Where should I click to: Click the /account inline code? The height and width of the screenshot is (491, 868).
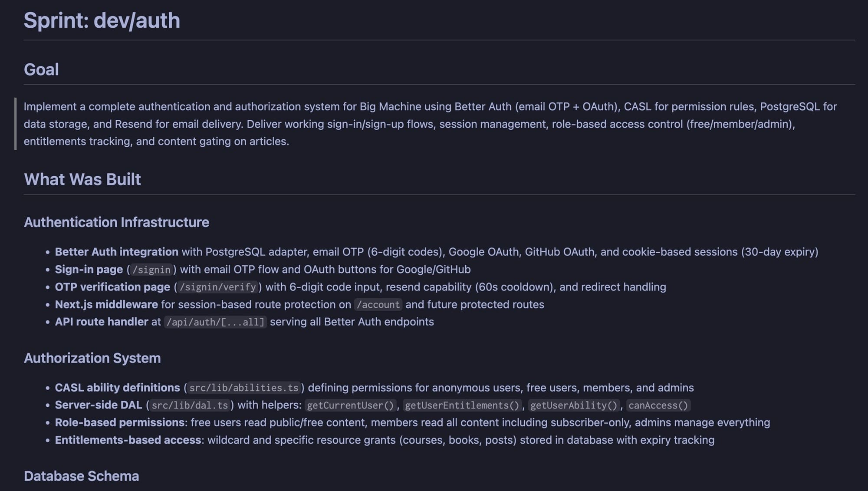click(x=378, y=305)
